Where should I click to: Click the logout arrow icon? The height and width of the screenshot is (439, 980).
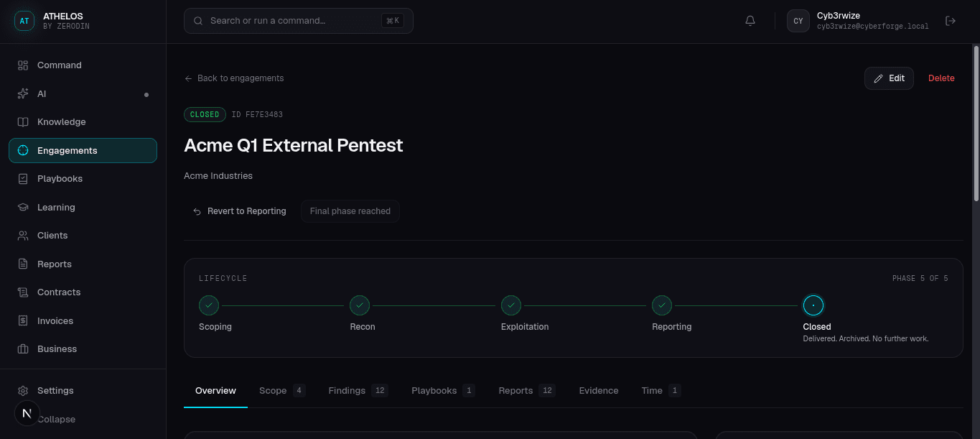tap(951, 21)
